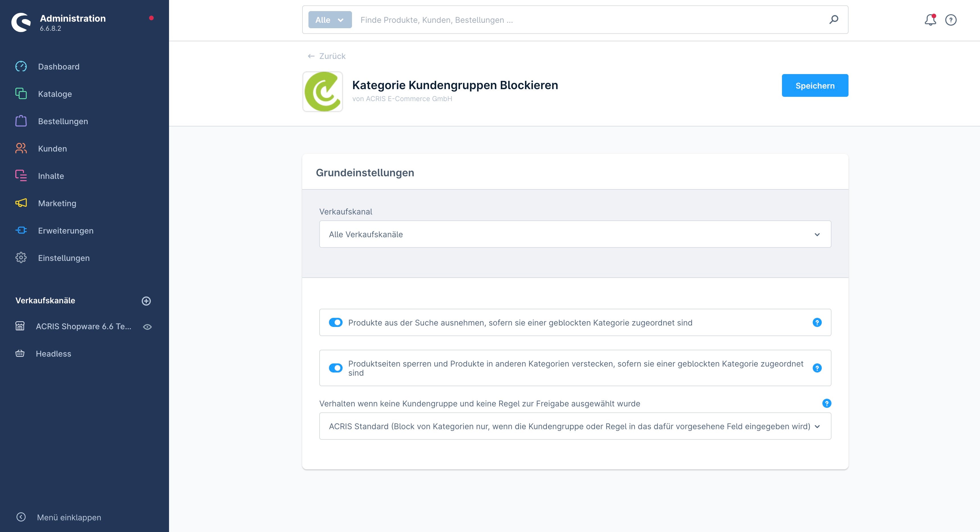Click the Erweiterungen plug icon
The image size is (980, 532).
[21, 230]
